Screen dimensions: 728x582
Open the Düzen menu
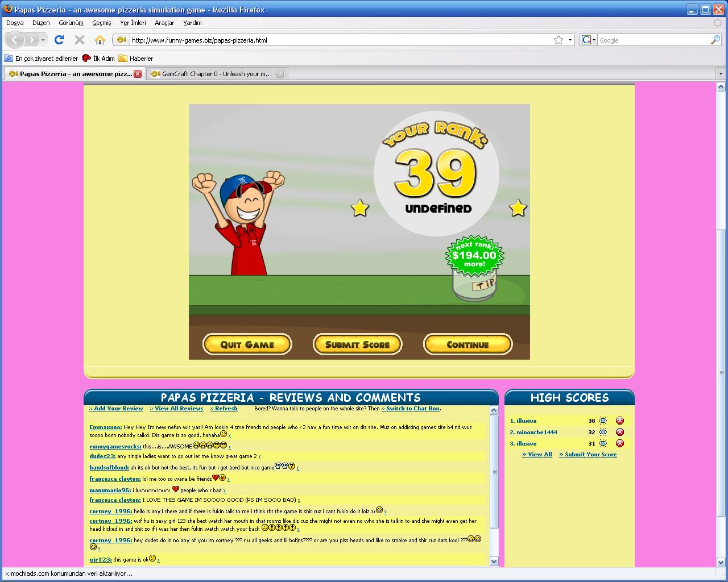click(41, 23)
